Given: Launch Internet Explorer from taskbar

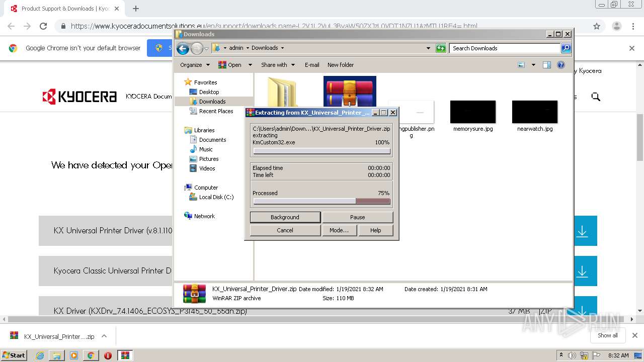Looking at the screenshot, I should tap(40, 355).
